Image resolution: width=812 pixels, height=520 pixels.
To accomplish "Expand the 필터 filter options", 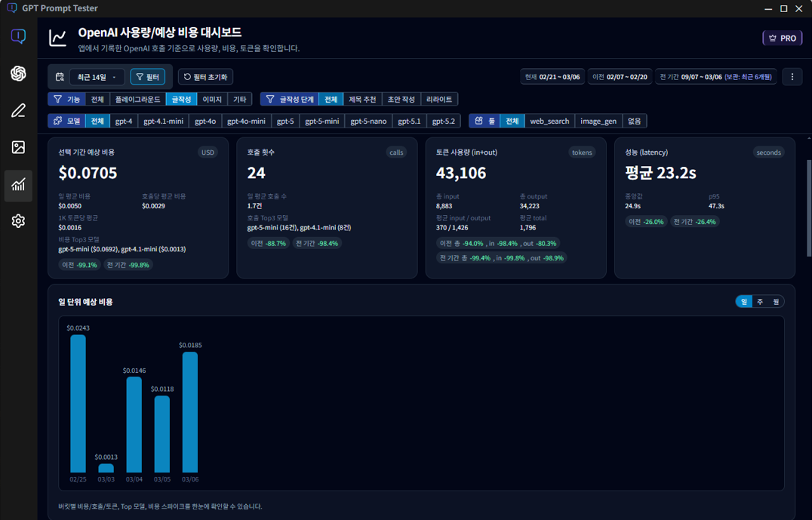I will (146, 77).
